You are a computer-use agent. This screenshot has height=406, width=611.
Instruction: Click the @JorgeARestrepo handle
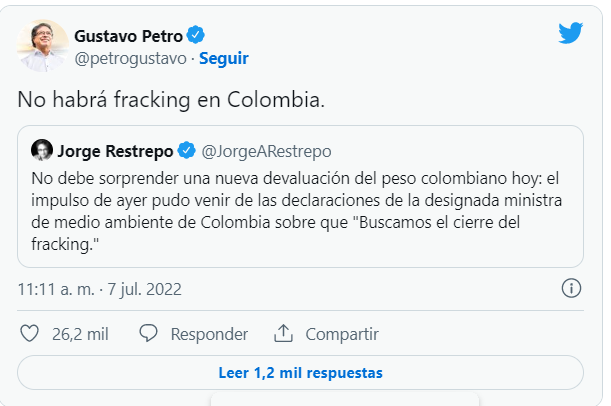click(265, 151)
